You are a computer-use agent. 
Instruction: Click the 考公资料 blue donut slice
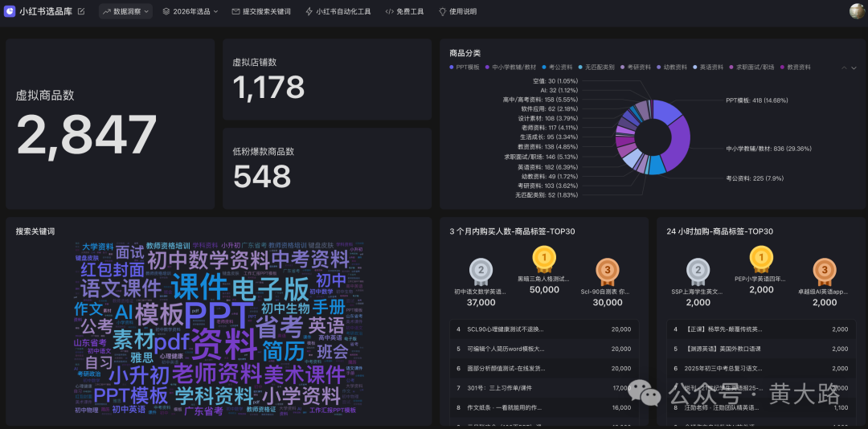657,165
